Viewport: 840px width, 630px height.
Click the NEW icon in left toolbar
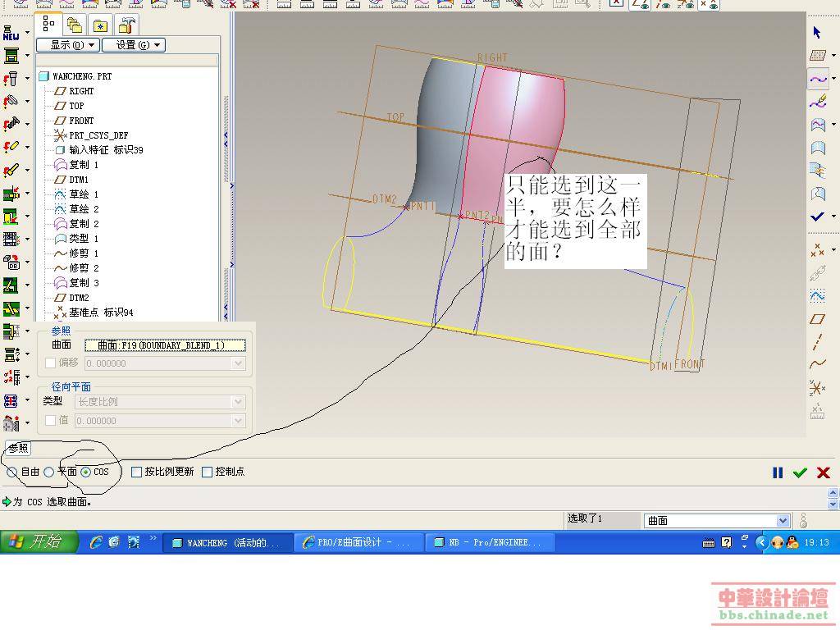(x=11, y=33)
